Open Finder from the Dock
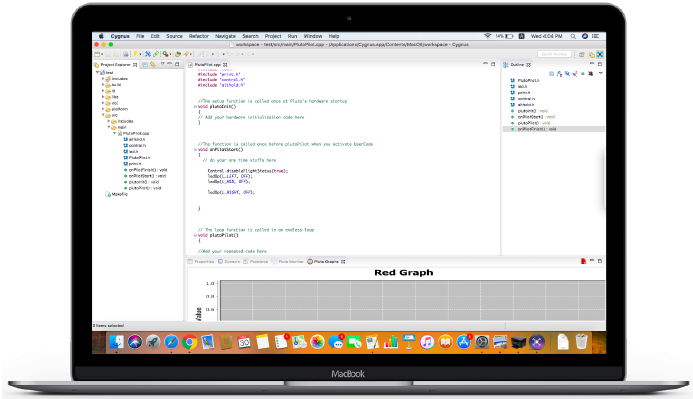This screenshot has height=399, width=693. (117, 342)
